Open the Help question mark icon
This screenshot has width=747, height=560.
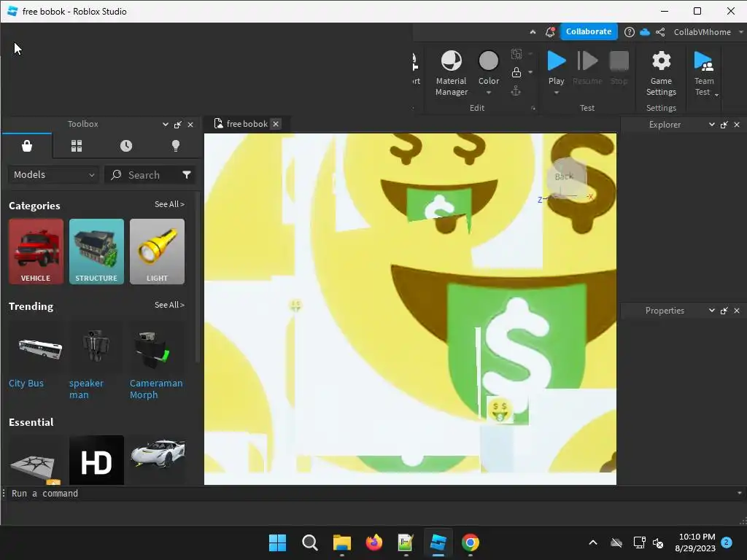click(630, 32)
